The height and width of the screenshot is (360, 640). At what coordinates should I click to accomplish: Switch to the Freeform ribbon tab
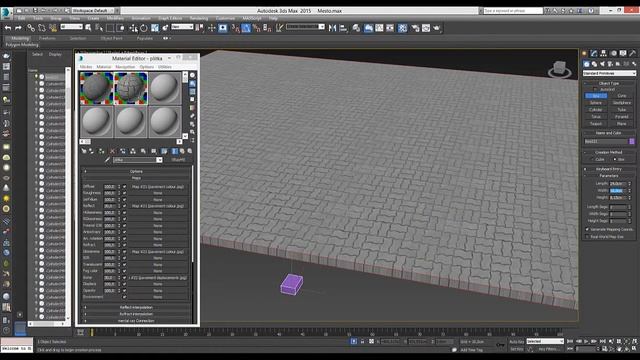pyautogui.click(x=47, y=38)
